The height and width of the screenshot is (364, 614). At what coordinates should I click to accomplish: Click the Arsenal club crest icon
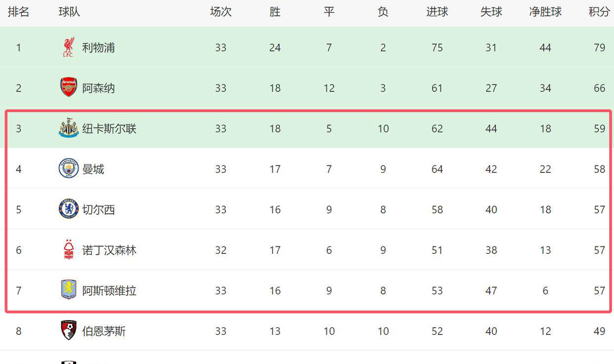[x=69, y=87]
